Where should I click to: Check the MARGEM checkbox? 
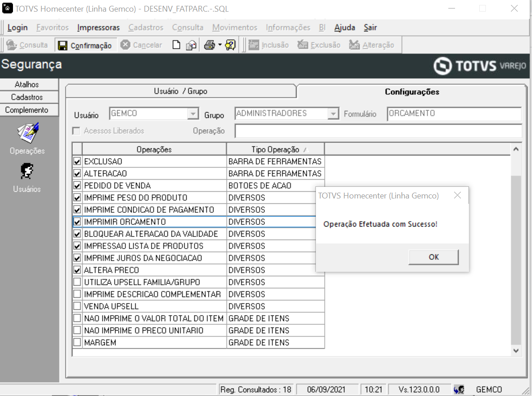pyautogui.click(x=77, y=342)
